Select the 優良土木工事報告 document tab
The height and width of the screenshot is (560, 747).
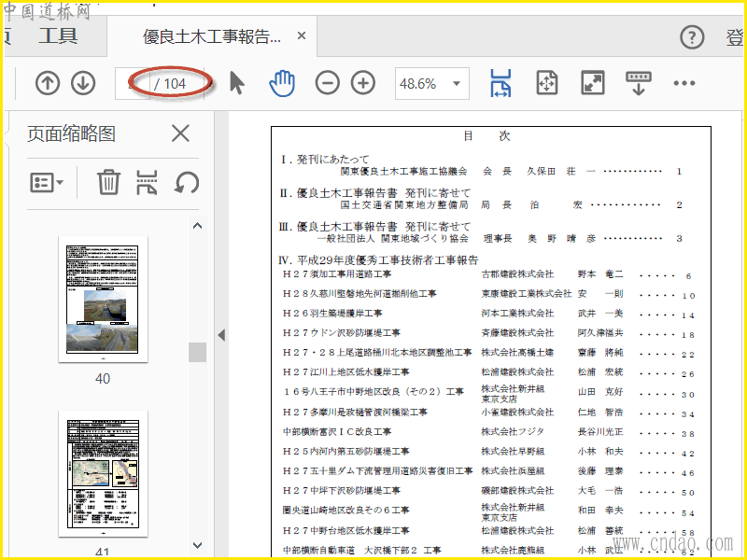point(212,36)
